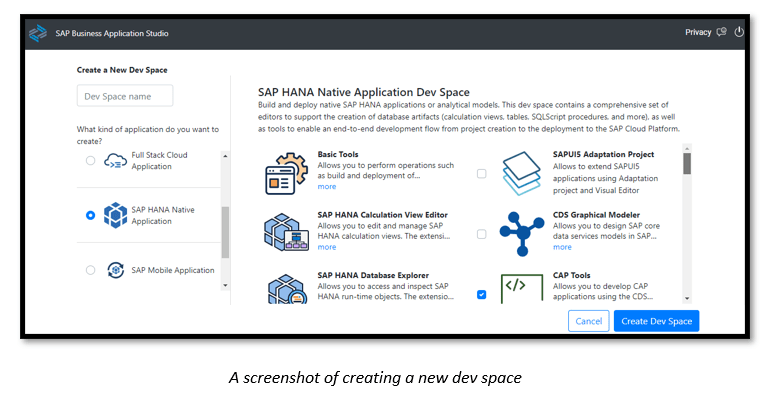Click the Basic Tools gear icon
Screen dimensions: 769x400
coord(286,173)
